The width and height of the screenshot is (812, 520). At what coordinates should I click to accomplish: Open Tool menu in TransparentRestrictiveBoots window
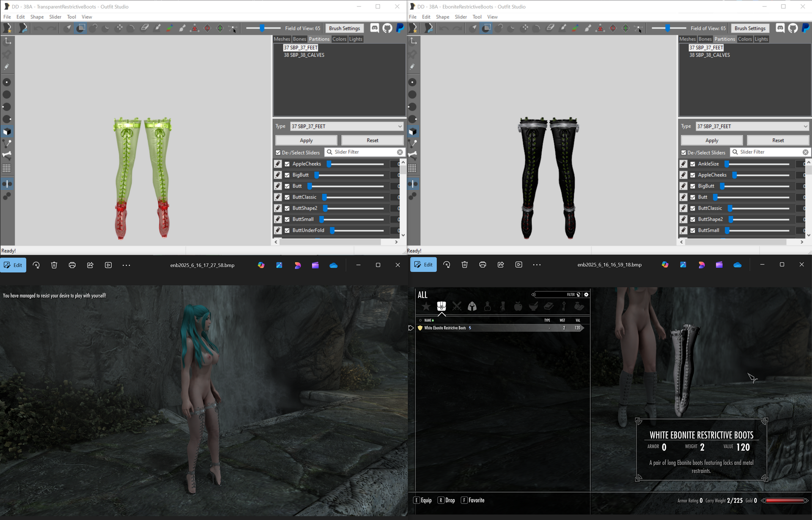71,17
